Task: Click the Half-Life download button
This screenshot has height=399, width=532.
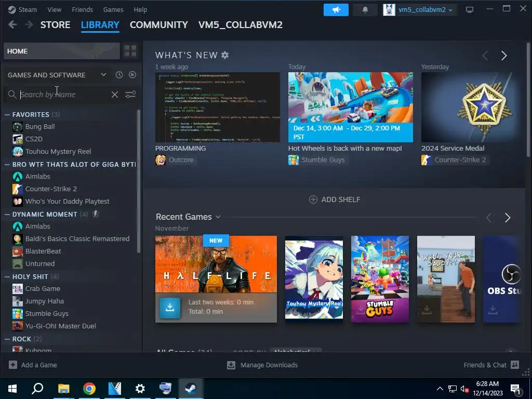Action: point(170,308)
